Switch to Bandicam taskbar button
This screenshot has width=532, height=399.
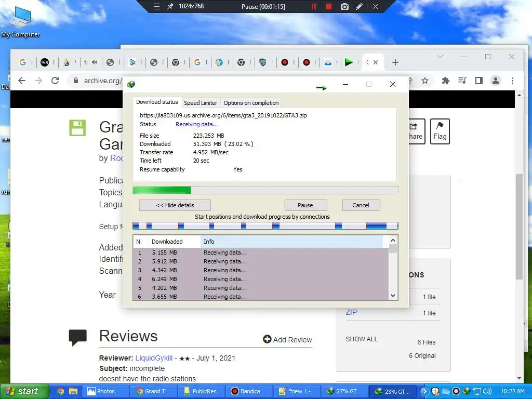(250, 391)
